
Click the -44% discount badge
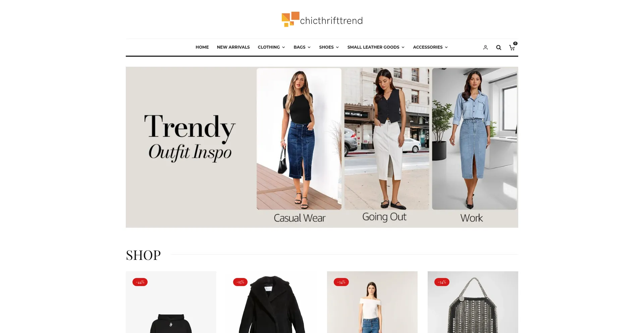pos(140,282)
